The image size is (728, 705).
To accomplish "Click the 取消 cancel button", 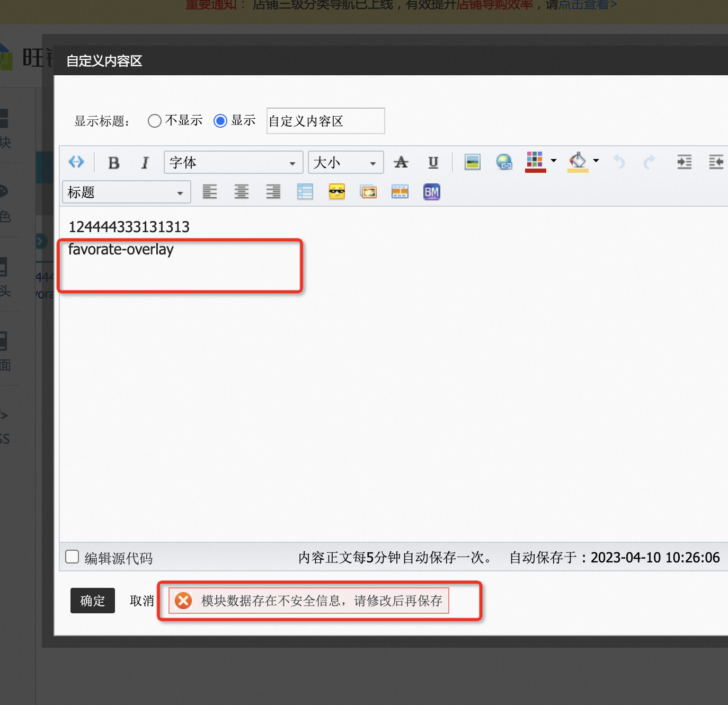I will [142, 601].
